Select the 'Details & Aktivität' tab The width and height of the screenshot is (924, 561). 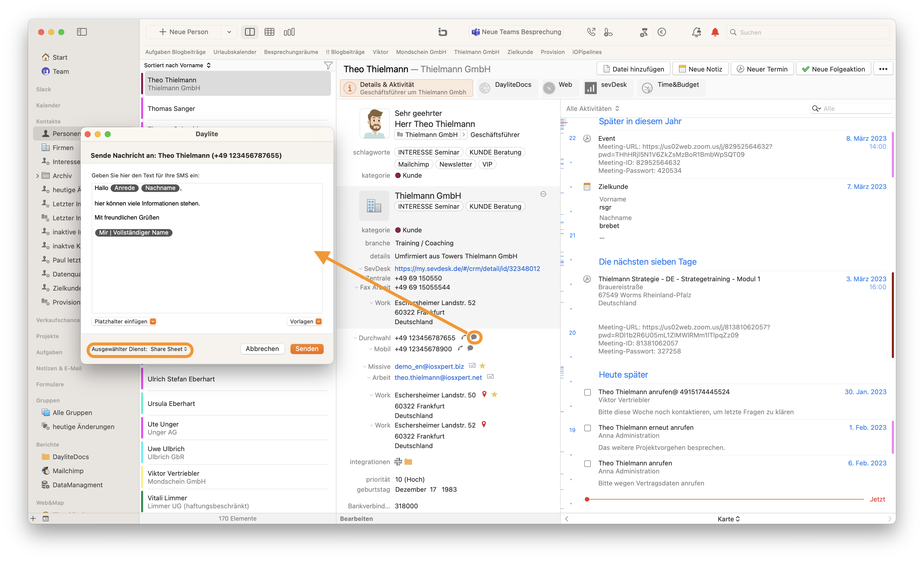tap(407, 88)
